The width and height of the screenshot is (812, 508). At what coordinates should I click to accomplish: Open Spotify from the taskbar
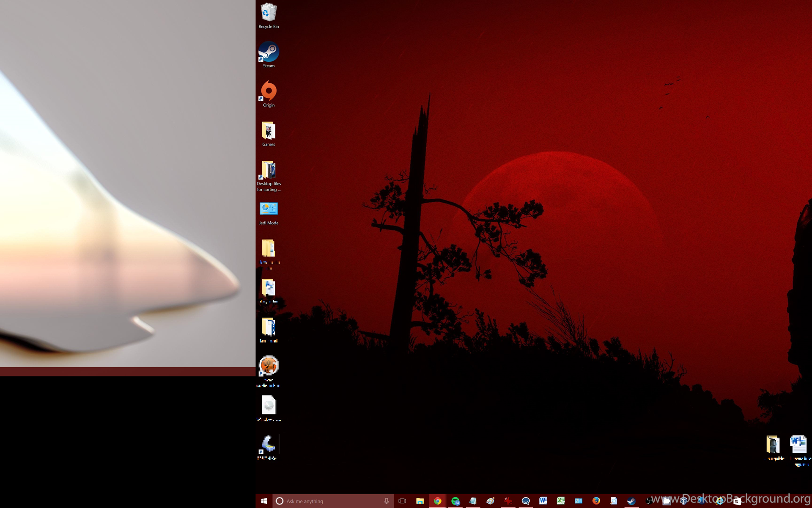[455, 501]
